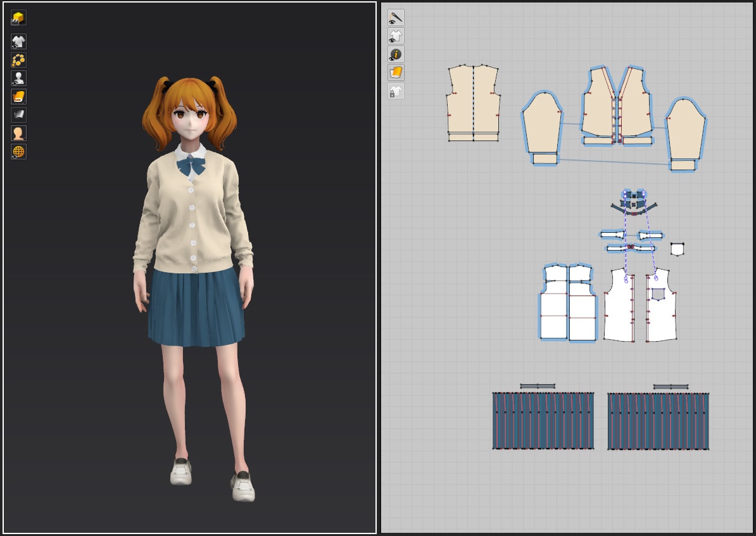The height and width of the screenshot is (536, 756).
Task: Toggle pattern visibility shirt icon in 2D window
Action: pos(396,36)
